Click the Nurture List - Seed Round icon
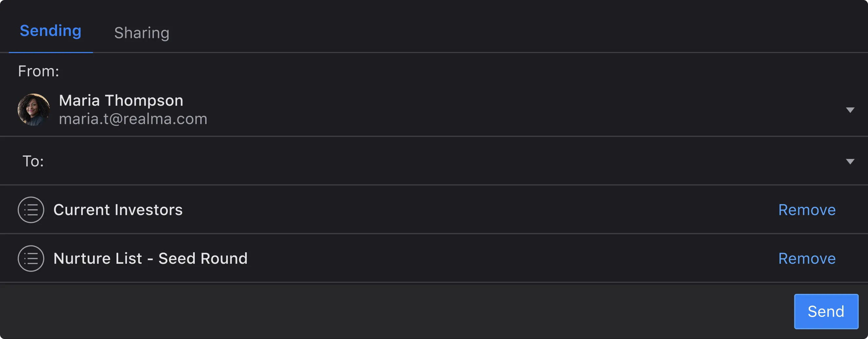Image resolution: width=868 pixels, height=339 pixels. (x=31, y=258)
